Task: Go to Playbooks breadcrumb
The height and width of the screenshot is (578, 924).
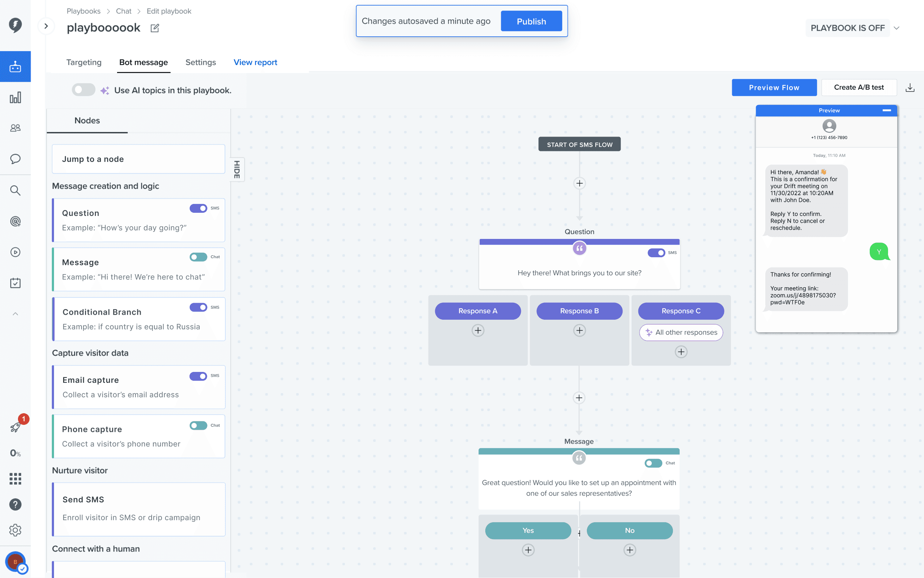Action: point(84,11)
